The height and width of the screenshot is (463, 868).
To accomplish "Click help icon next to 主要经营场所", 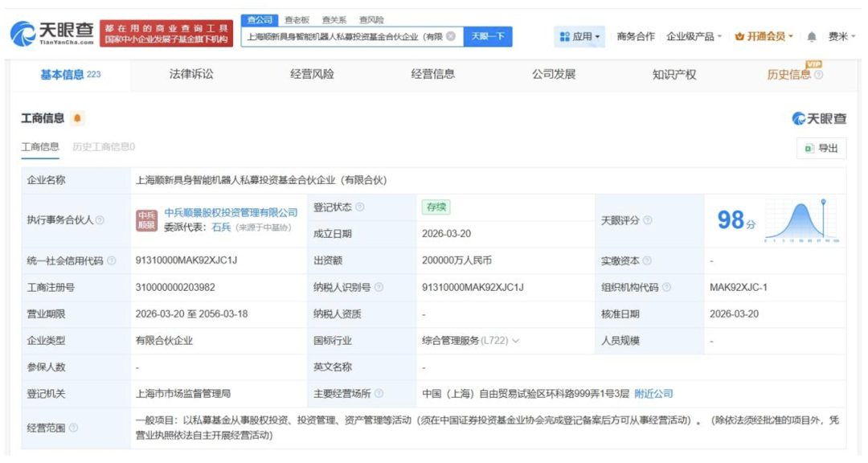I will (x=379, y=393).
